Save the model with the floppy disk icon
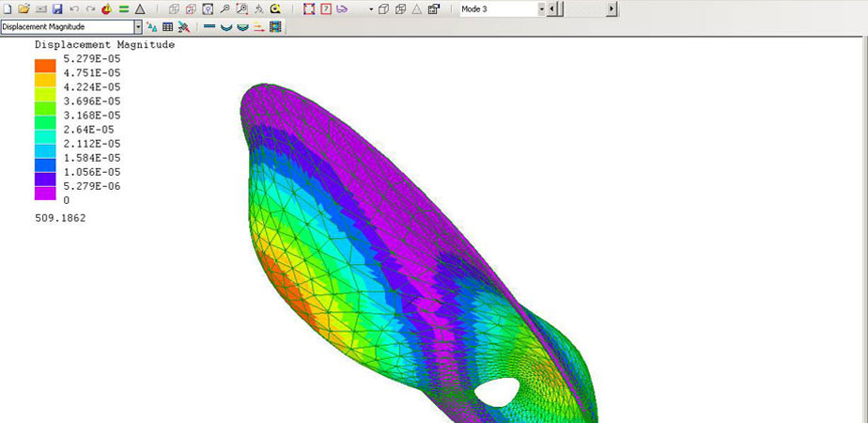Screen dimensions: 868x423 [57, 8]
